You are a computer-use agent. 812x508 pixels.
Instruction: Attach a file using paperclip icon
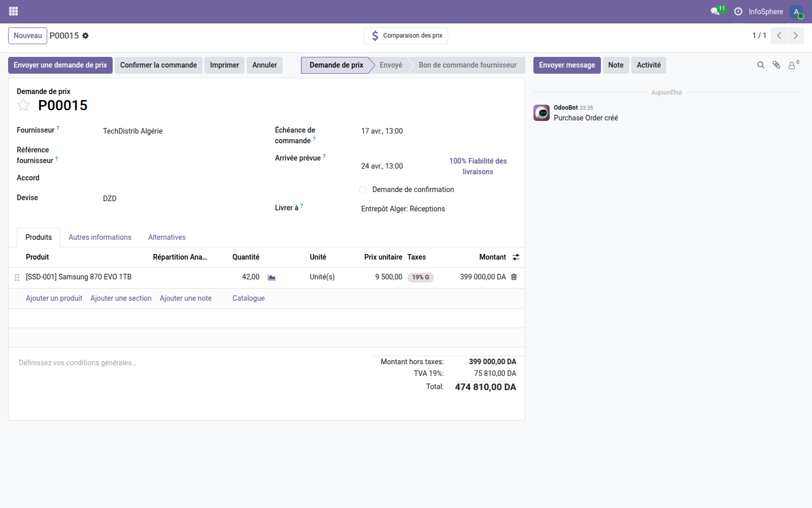(x=776, y=65)
